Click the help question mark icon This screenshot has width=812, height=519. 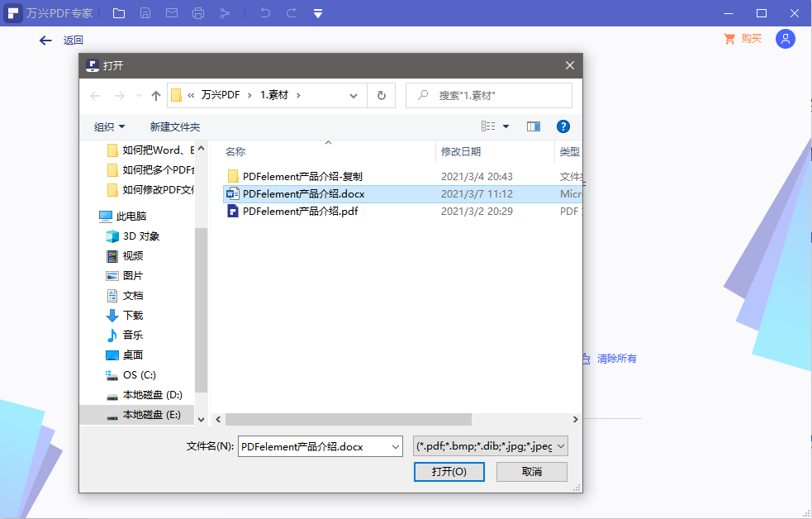point(563,126)
